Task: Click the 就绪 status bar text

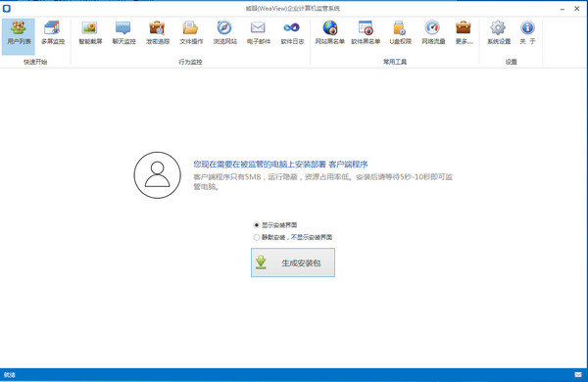Action: click(10, 374)
